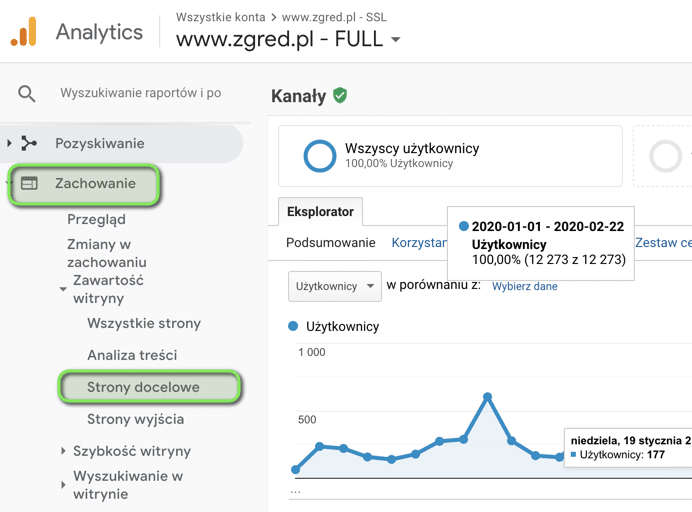Click the search magnifier icon
This screenshot has width=692, height=512.
[x=27, y=94]
